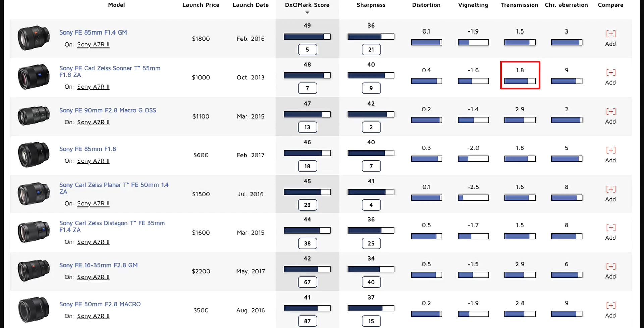The image size is (644, 328).
Task: Click [+] add icon for Sony 50mm F2.8 MACRO
Action: tap(610, 306)
